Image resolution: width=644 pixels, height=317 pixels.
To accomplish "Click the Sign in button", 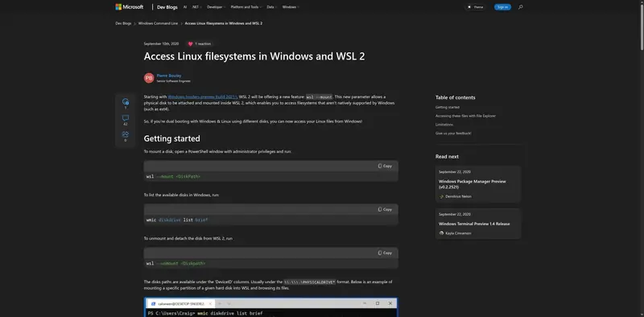I will (502, 7).
